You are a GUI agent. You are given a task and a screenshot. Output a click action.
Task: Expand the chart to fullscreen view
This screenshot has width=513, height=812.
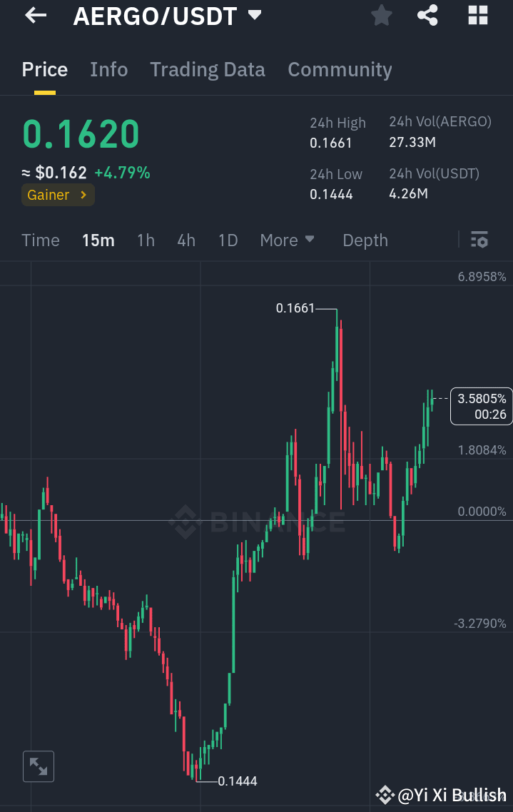pos(38,766)
